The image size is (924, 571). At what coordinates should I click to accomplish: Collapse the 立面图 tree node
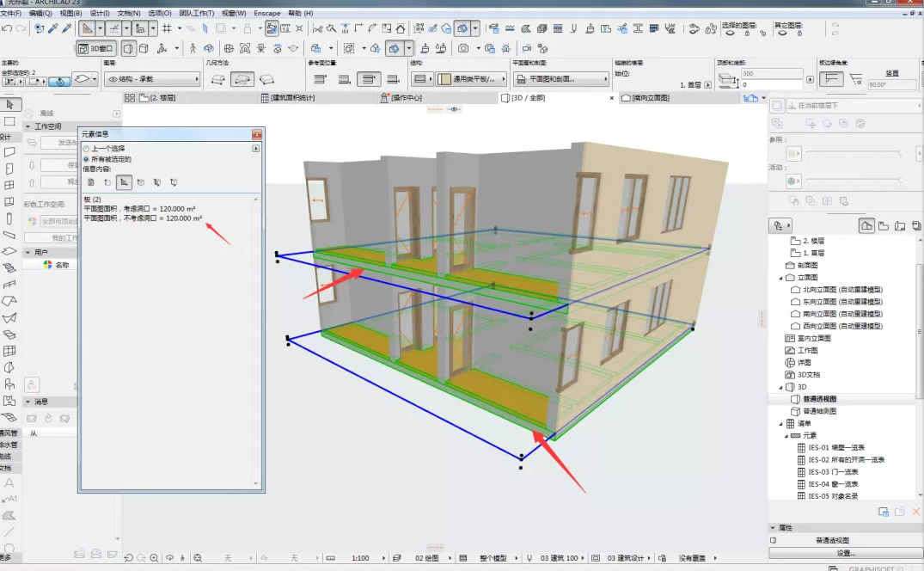[781, 278]
